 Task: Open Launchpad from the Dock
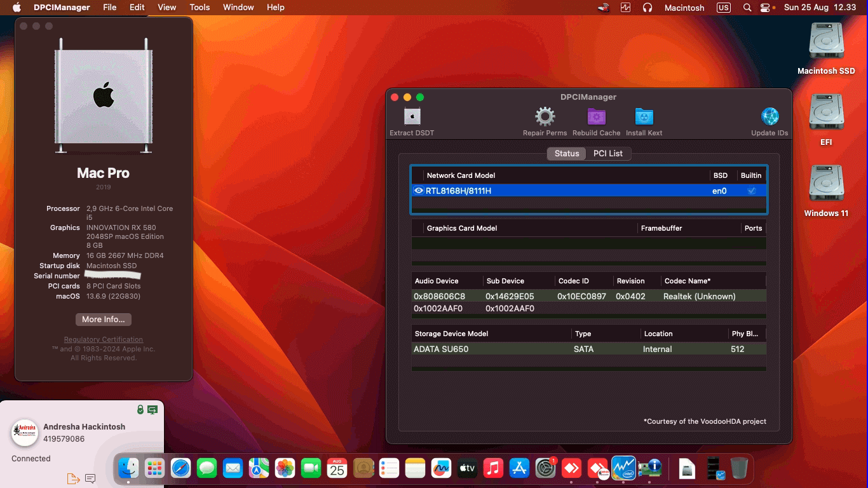[154, 469]
